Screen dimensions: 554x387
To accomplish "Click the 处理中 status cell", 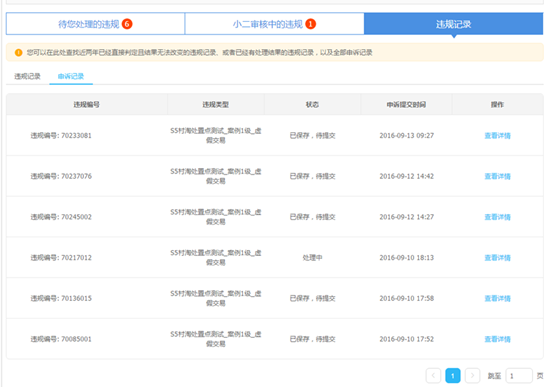I will click(x=312, y=257).
